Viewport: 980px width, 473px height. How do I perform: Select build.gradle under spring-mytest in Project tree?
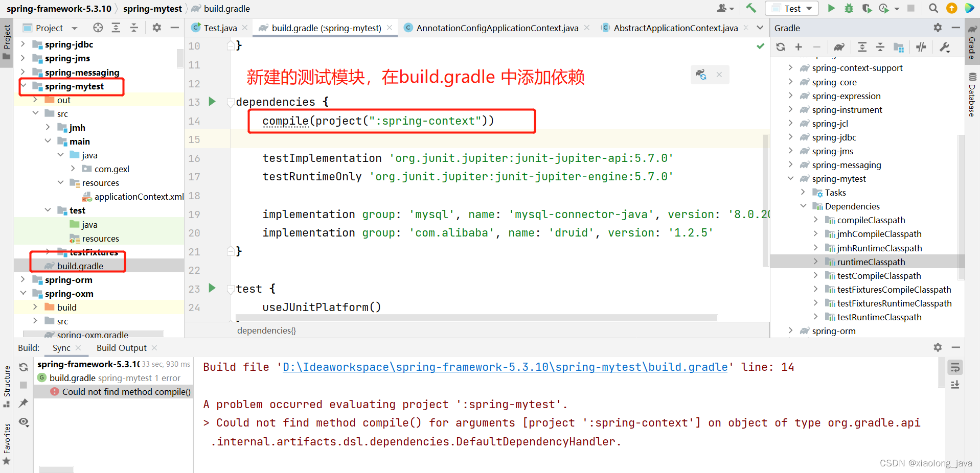(x=80, y=266)
